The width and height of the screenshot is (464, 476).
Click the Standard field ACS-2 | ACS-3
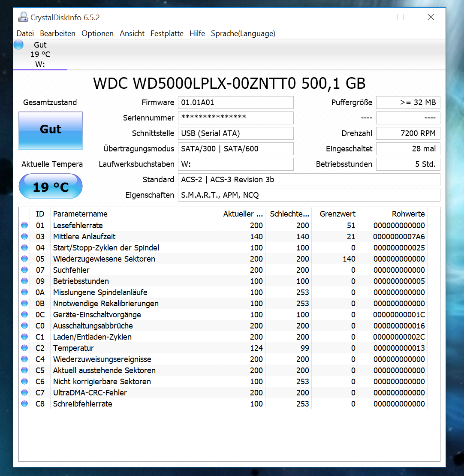(x=309, y=180)
